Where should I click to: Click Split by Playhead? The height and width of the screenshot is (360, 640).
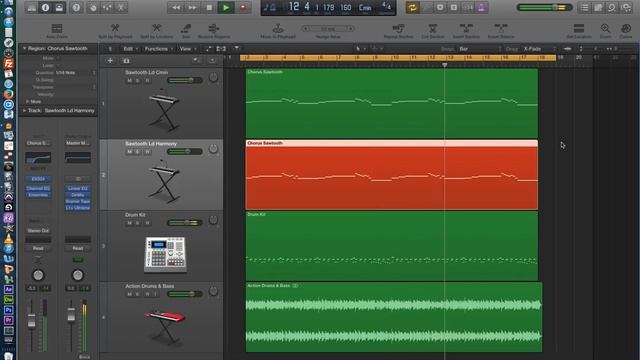click(x=115, y=31)
